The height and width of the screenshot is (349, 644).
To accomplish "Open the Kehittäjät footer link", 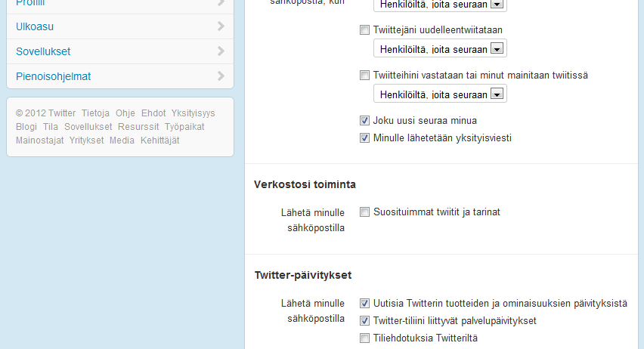I will click(x=159, y=140).
